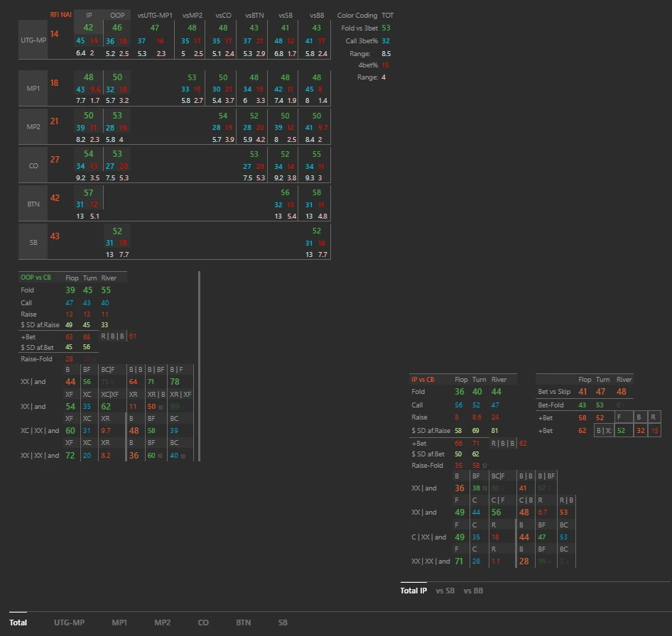
Task: Switch to the UTG-MP tab at bottom
Action: click(x=69, y=623)
